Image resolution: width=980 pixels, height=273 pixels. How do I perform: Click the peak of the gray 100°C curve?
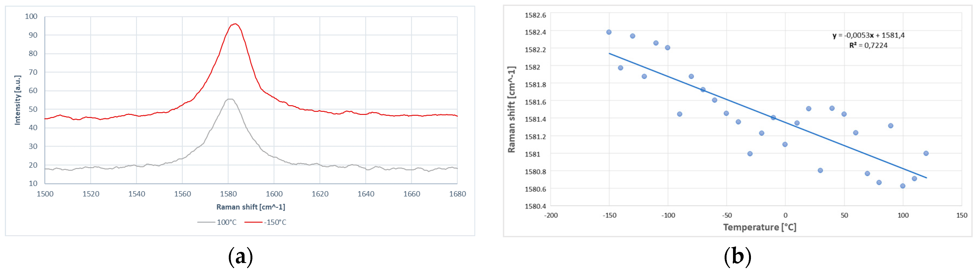tap(230, 99)
